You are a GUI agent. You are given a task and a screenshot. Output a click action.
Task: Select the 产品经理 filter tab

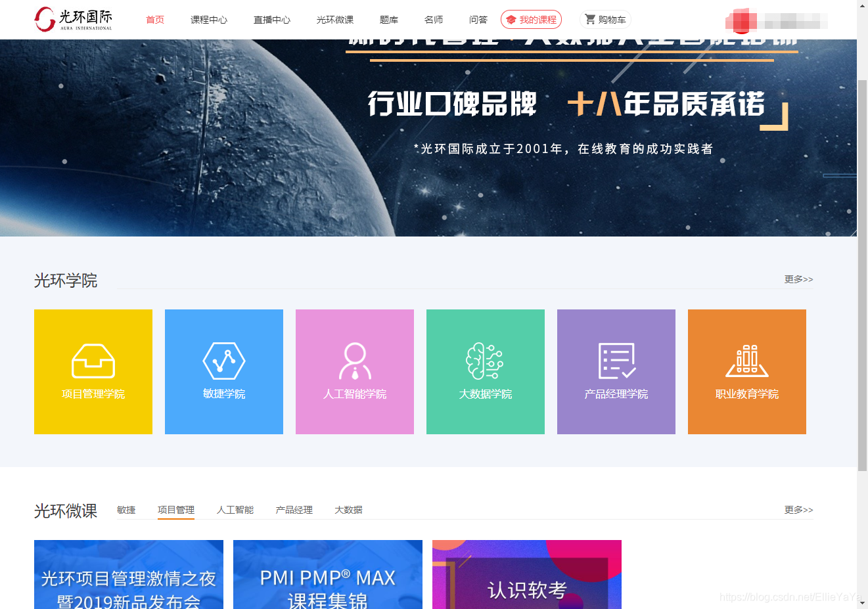point(294,510)
